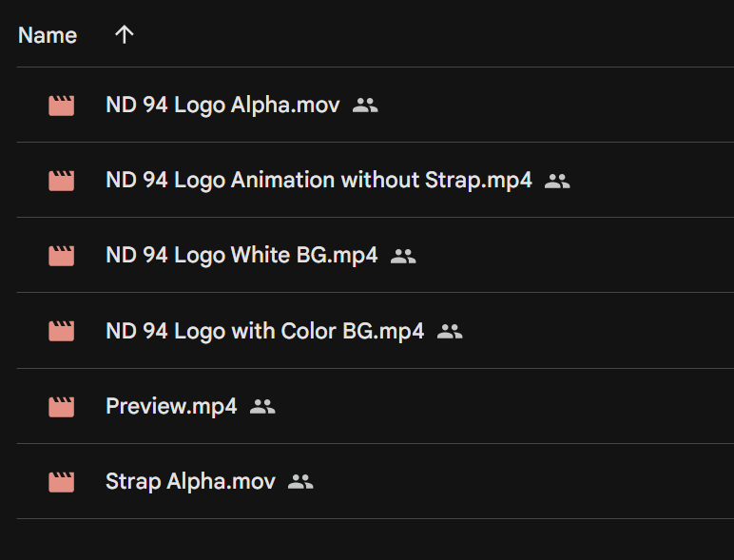Click shared people icon next to Preview.mp4
This screenshot has width=734, height=560.
pyautogui.click(x=262, y=406)
